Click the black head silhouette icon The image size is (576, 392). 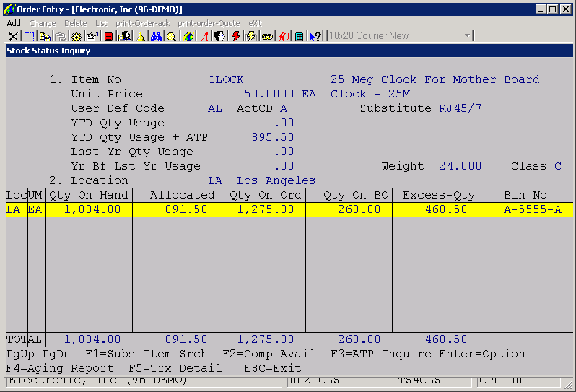219,36
